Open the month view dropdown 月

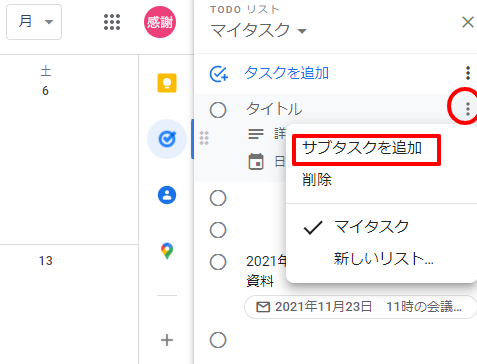(34, 22)
